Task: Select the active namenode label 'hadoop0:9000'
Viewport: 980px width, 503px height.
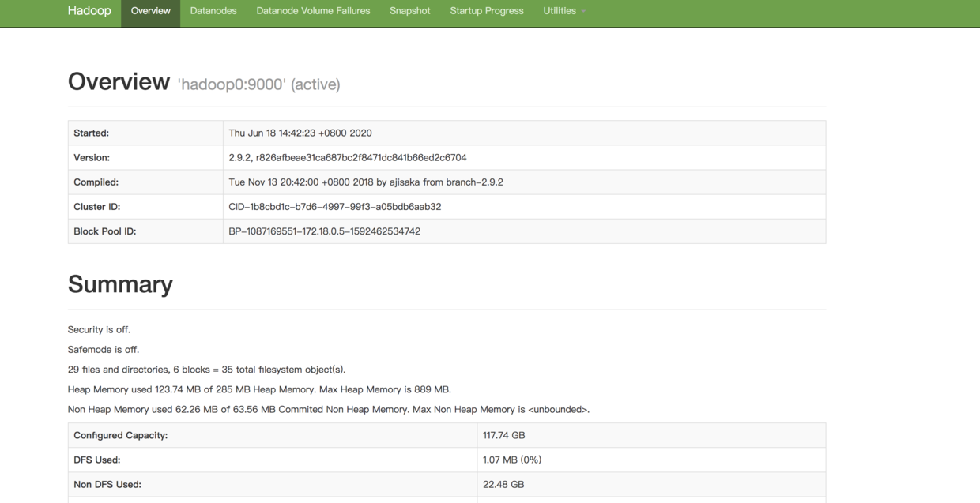Action: tap(258, 84)
